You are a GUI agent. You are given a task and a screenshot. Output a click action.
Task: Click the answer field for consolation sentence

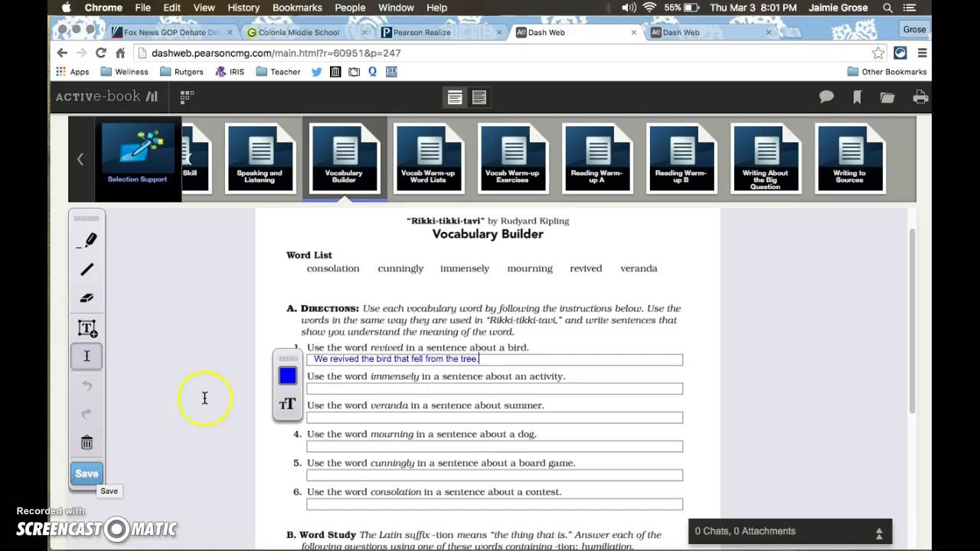point(495,504)
